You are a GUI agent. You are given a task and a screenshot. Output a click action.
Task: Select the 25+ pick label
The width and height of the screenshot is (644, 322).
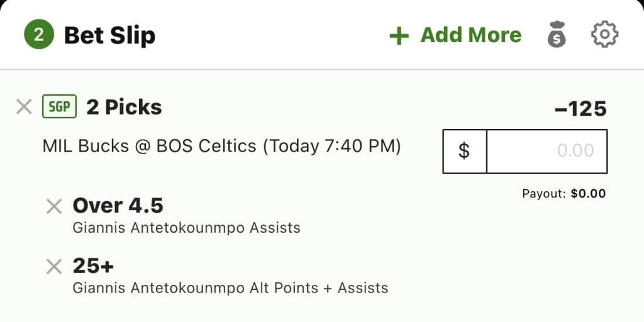pyautogui.click(x=93, y=266)
